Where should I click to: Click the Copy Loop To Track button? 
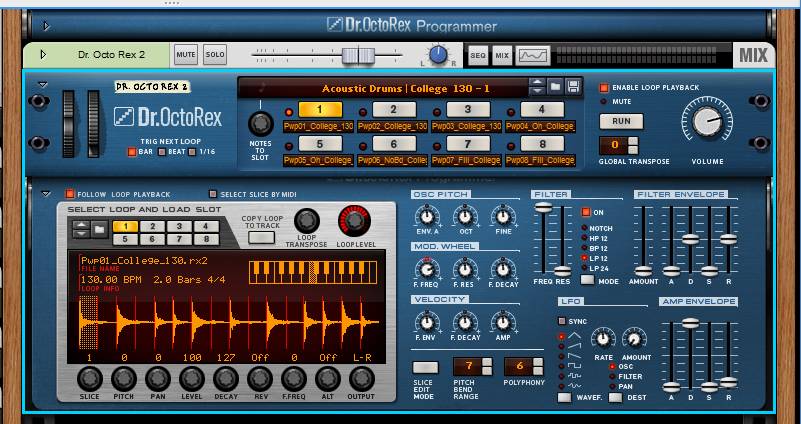click(262, 238)
